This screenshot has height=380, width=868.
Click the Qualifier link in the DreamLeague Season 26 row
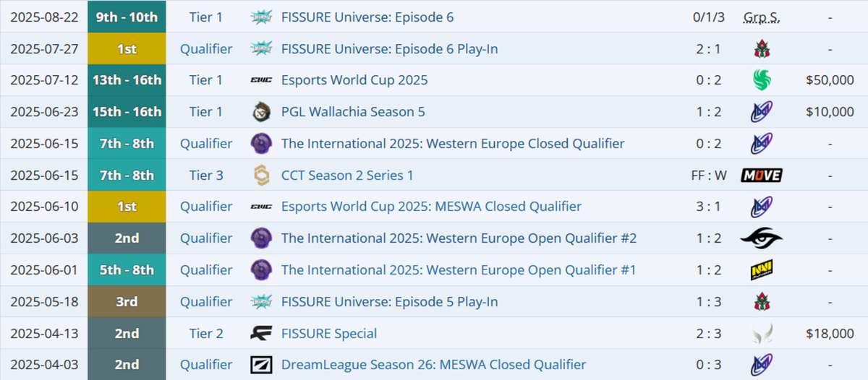[x=206, y=365]
